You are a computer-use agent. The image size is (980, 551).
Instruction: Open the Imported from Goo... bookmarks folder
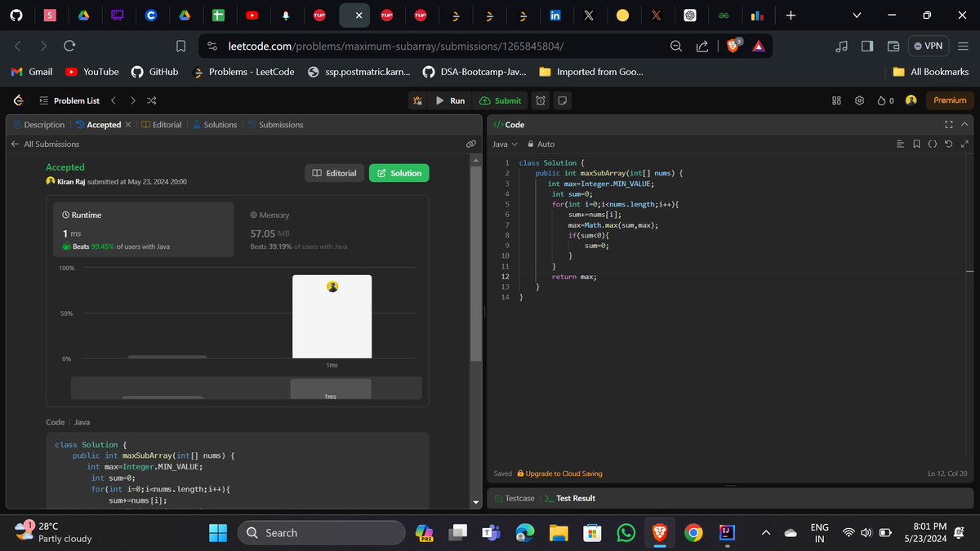click(x=591, y=72)
